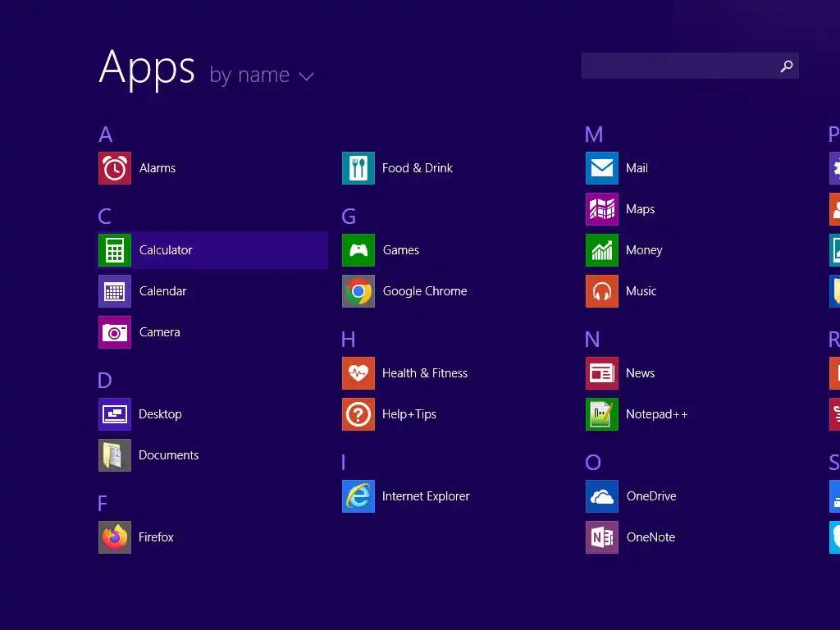
Task: Open the Alarms app icon
Action: [115, 168]
